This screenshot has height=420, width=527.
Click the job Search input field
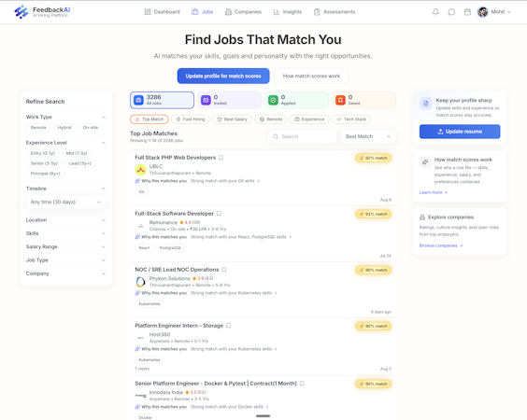pyautogui.click(x=302, y=136)
